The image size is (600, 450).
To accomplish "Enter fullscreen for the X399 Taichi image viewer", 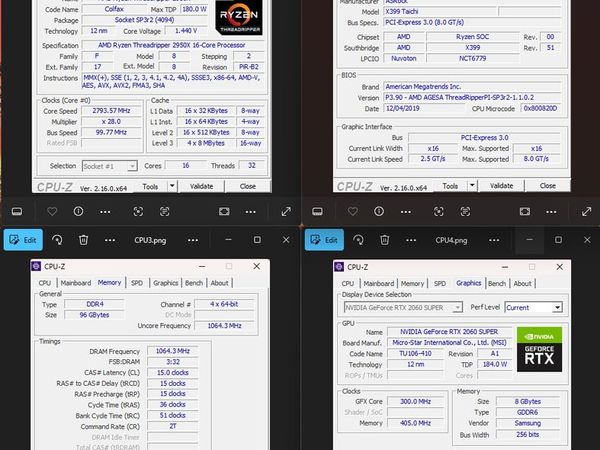I will 587,212.
